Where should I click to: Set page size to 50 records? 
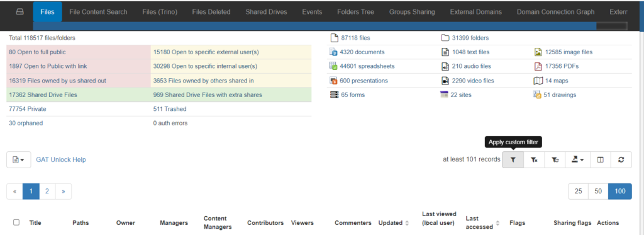tap(599, 192)
